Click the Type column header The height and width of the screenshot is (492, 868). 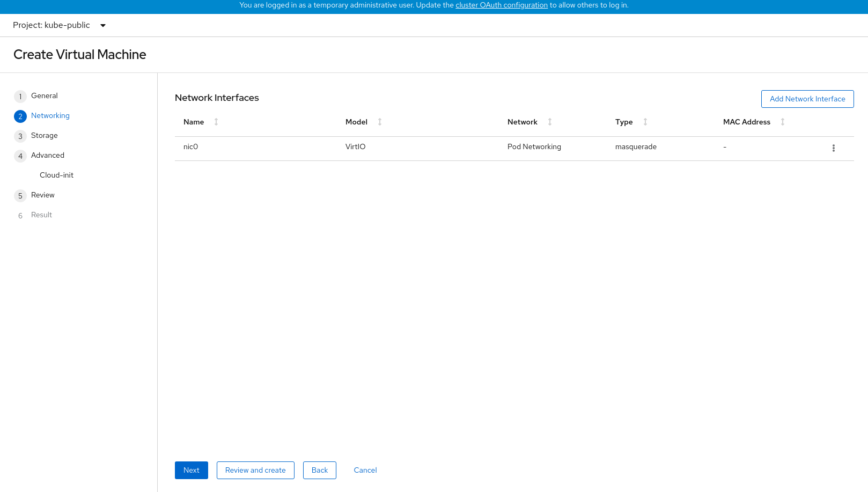tap(624, 122)
